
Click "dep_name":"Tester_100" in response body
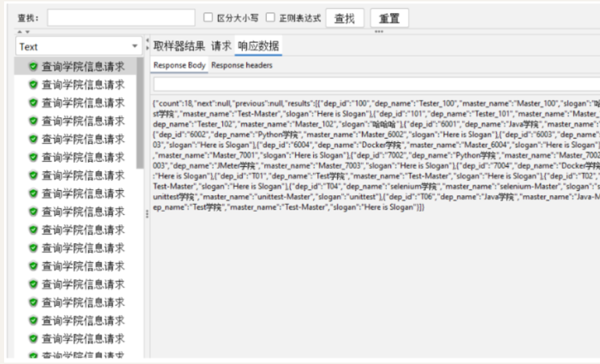coord(416,103)
